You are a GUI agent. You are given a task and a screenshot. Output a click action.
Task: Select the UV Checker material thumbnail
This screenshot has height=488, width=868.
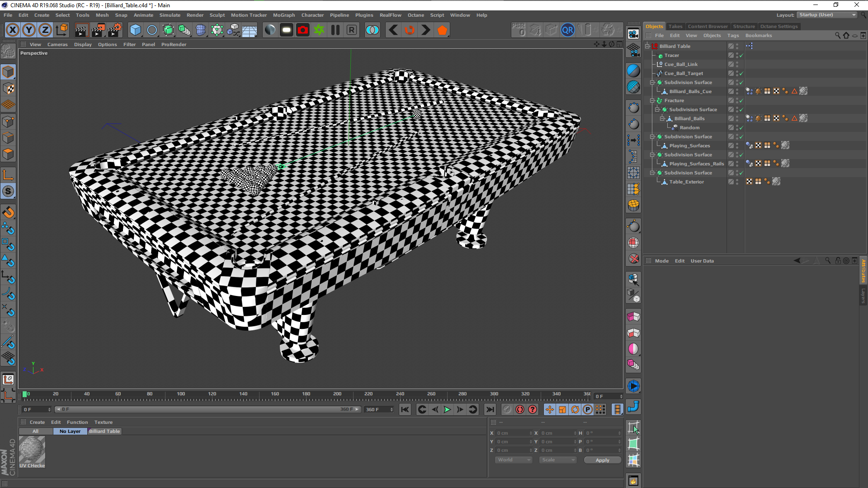click(x=32, y=450)
